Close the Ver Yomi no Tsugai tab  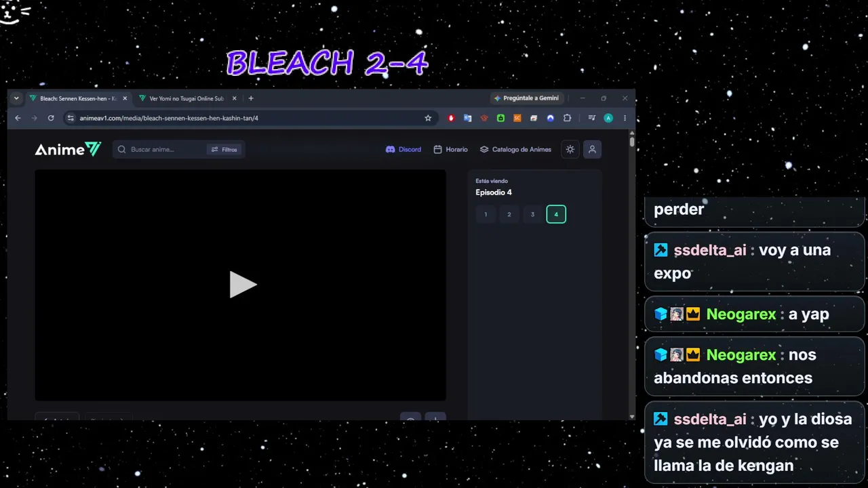[235, 98]
